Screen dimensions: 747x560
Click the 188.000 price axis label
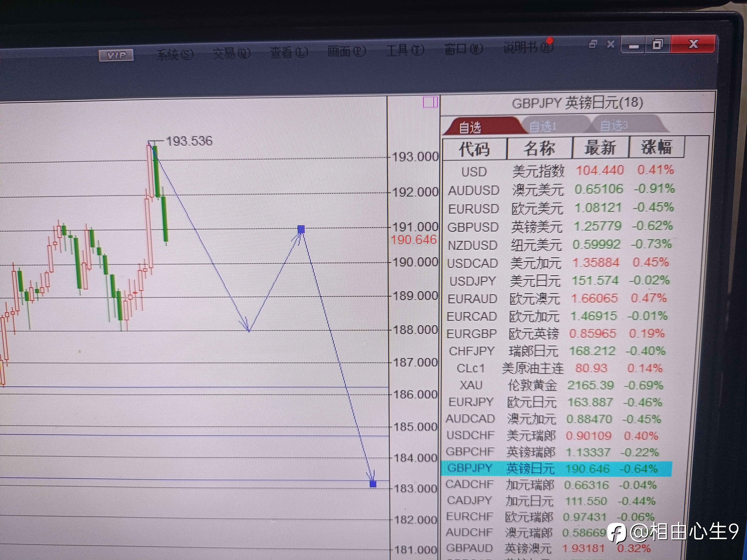pyautogui.click(x=416, y=329)
